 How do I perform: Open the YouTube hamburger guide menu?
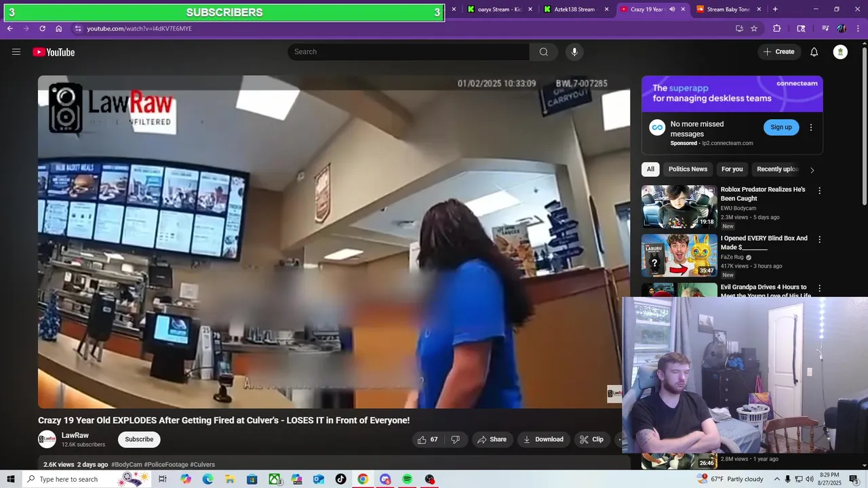click(16, 52)
